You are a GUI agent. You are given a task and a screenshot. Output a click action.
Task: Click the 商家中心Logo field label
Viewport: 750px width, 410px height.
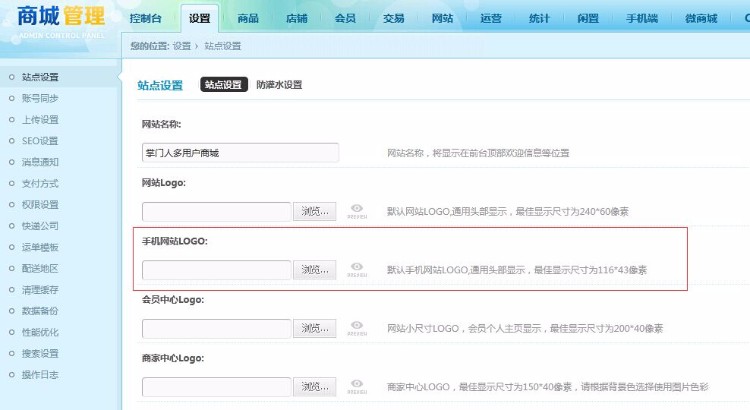173,358
